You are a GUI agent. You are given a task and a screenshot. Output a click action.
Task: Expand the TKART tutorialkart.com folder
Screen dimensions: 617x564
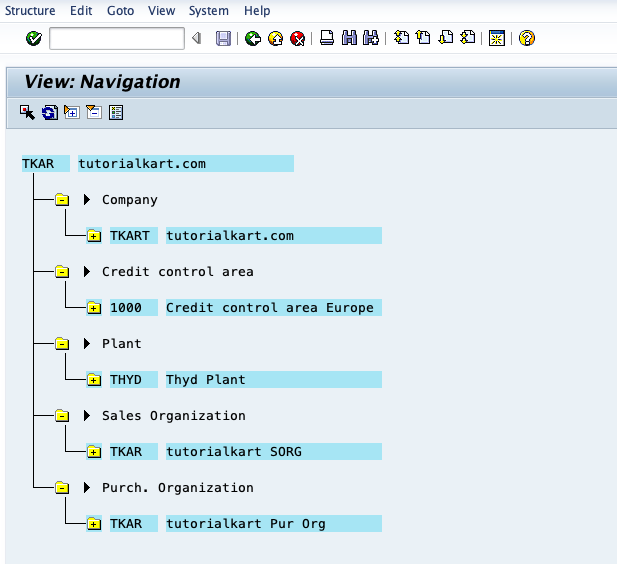(x=94, y=236)
